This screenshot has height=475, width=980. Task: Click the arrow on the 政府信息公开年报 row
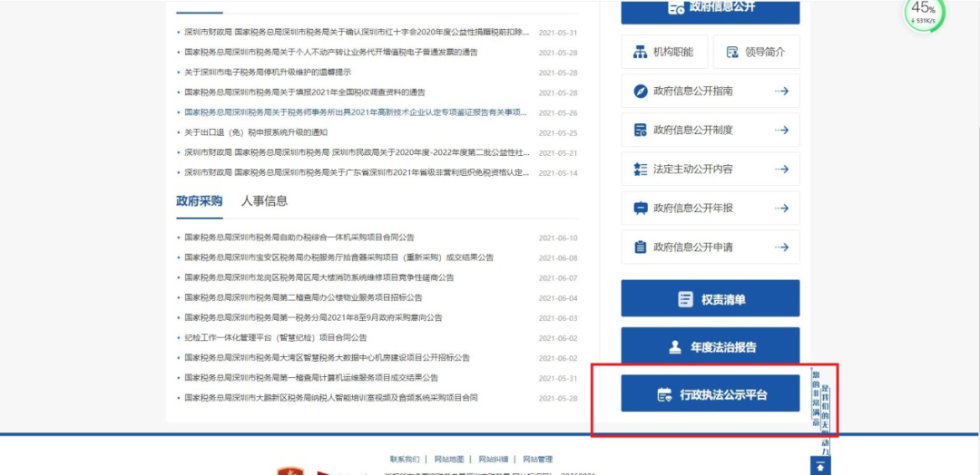click(781, 208)
